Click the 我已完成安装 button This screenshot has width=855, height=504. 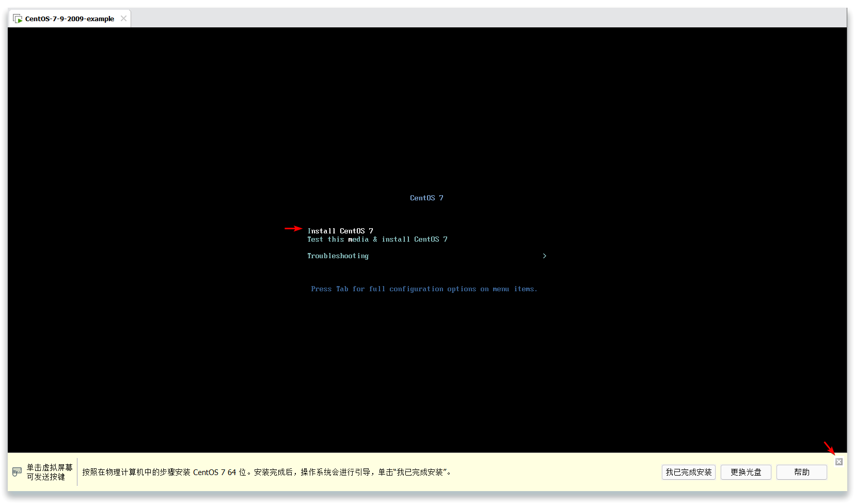[689, 472]
